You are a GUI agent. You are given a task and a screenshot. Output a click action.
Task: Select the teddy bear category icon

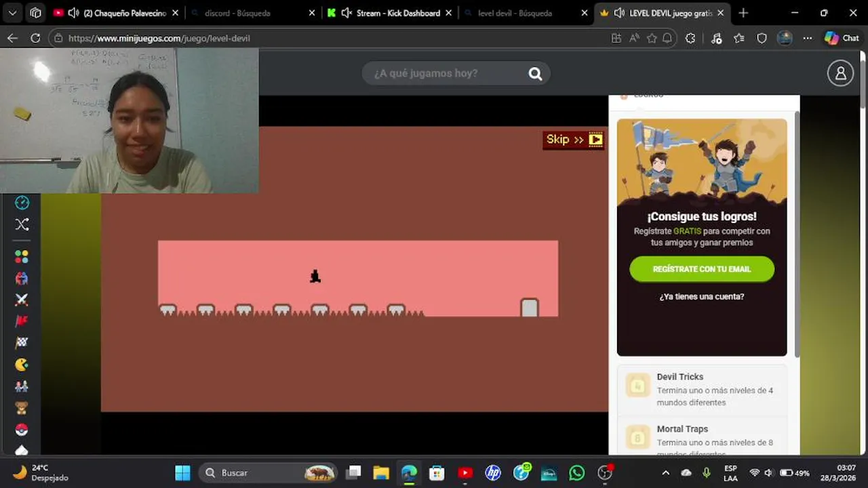22,408
